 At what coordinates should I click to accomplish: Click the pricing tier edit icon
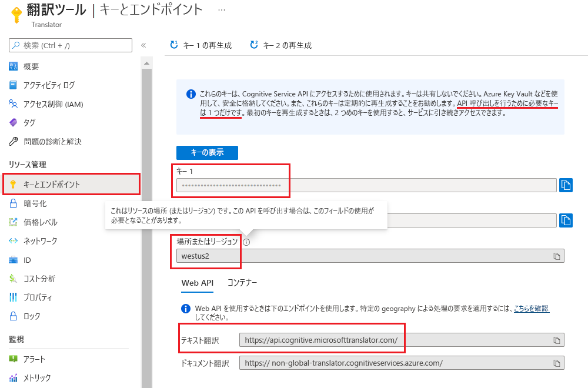pyautogui.click(x=13, y=222)
